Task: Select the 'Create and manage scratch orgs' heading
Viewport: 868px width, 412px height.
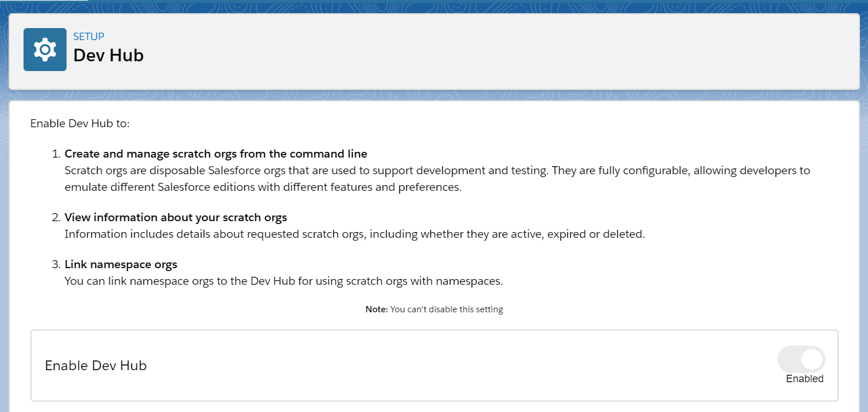Action: tap(216, 154)
